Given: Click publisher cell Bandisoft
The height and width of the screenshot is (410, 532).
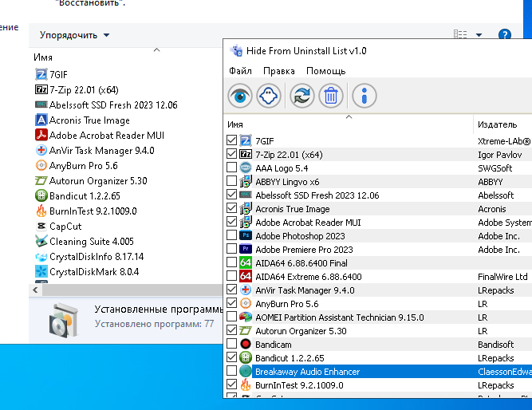Looking at the screenshot, I should (495, 345).
